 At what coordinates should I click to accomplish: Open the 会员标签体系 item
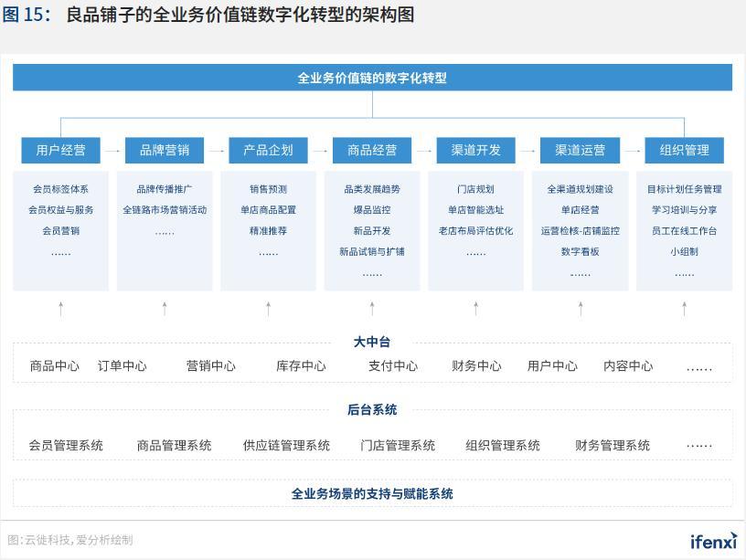pyautogui.click(x=60, y=189)
